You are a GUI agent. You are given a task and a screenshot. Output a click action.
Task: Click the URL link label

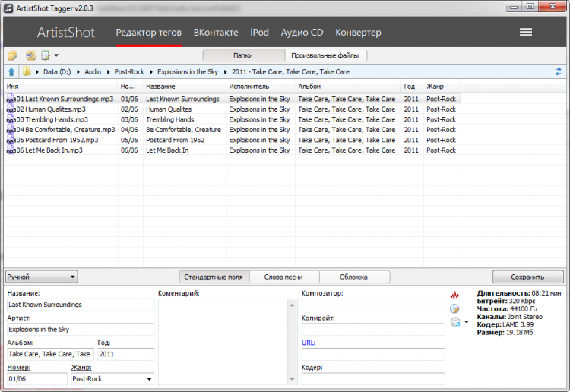[x=308, y=343]
